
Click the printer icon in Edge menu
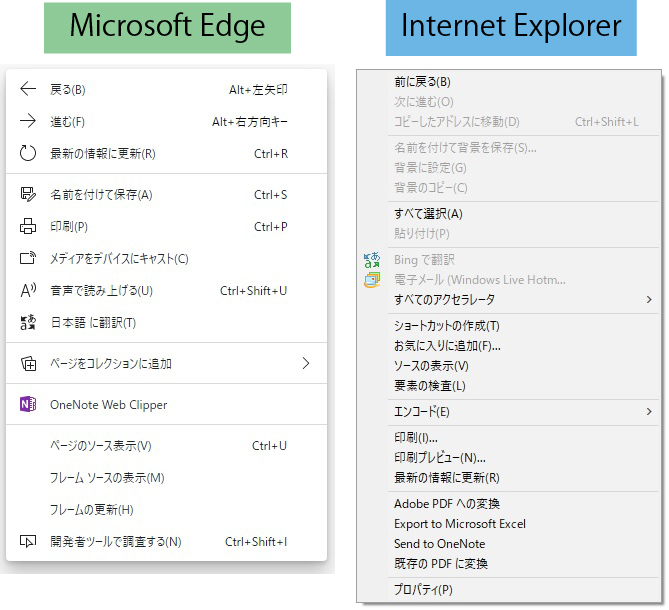[28, 227]
